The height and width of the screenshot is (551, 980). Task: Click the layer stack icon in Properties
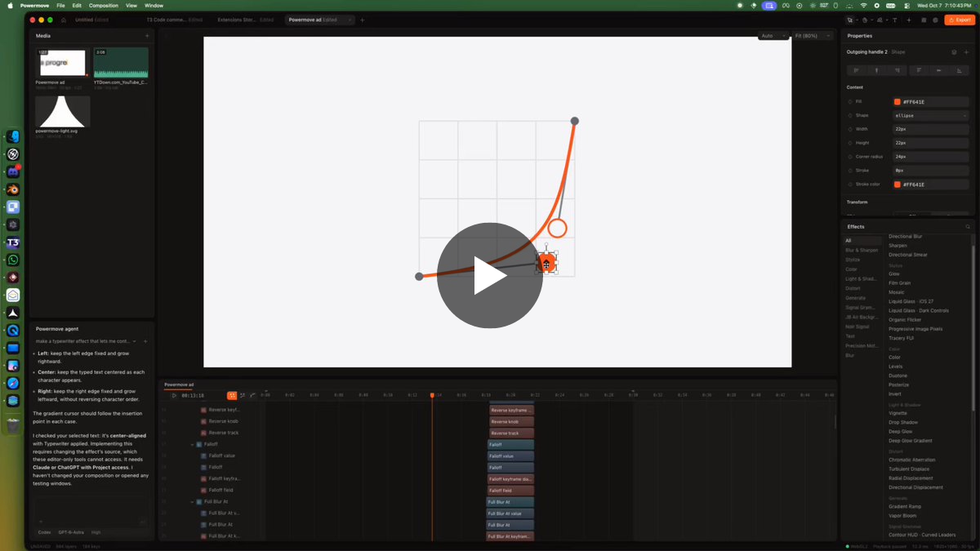coord(954,52)
